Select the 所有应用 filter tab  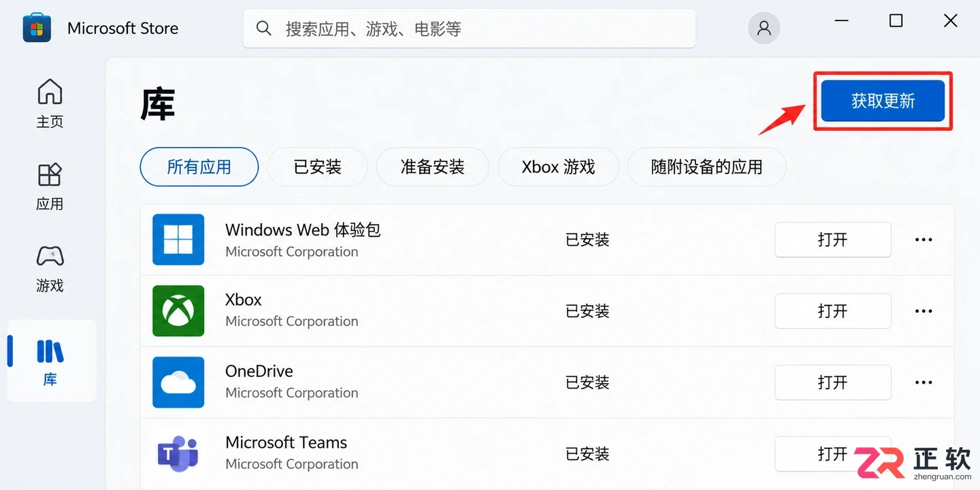point(199,167)
